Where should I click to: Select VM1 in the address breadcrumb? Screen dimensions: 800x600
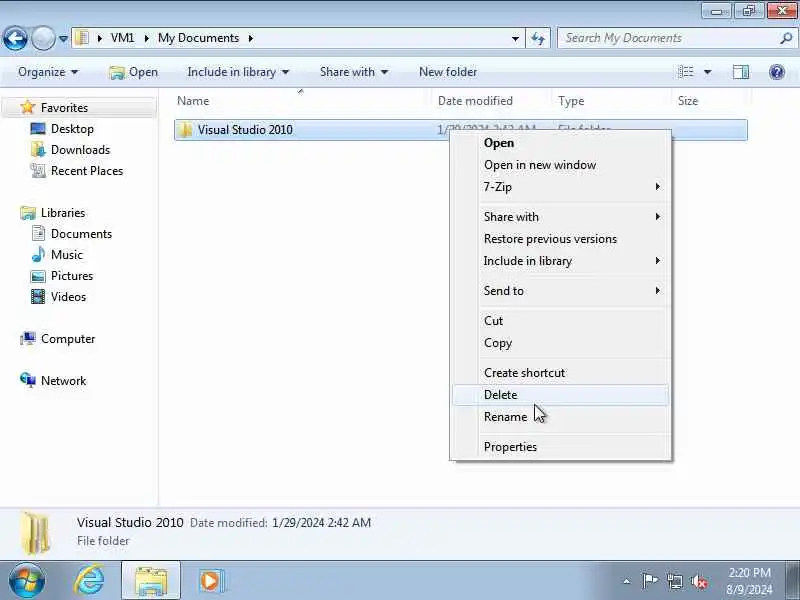click(x=122, y=38)
